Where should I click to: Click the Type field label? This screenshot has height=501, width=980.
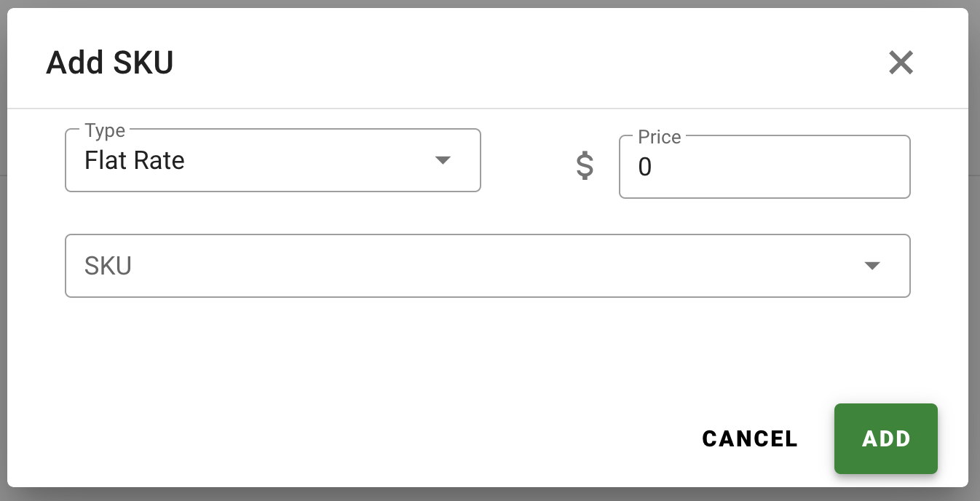[105, 130]
